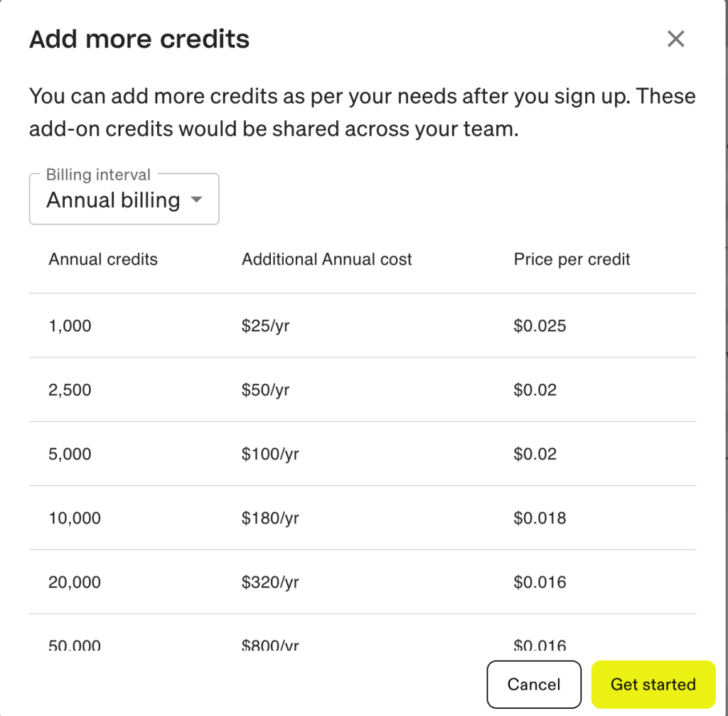Click the dropdown arrow beside Annual billing
The height and width of the screenshot is (716, 728).
197,201
